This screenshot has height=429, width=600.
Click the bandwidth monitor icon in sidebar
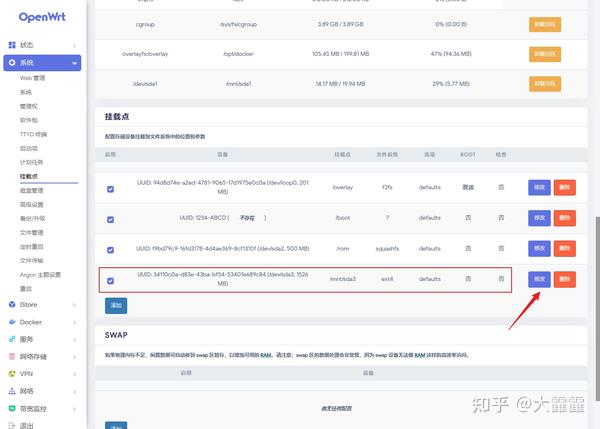click(x=12, y=408)
